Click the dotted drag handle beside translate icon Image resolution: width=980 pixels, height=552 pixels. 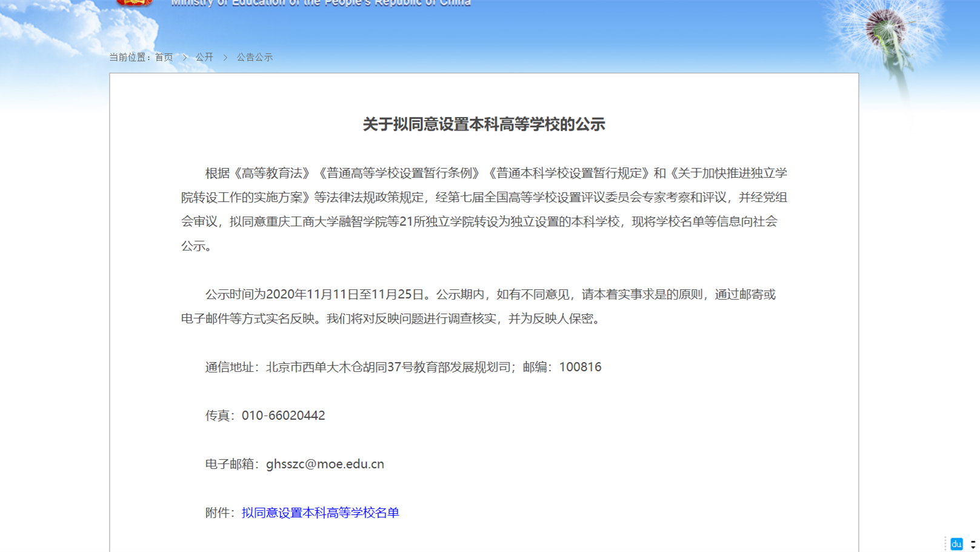pyautogui.click(x=945, y=544)
